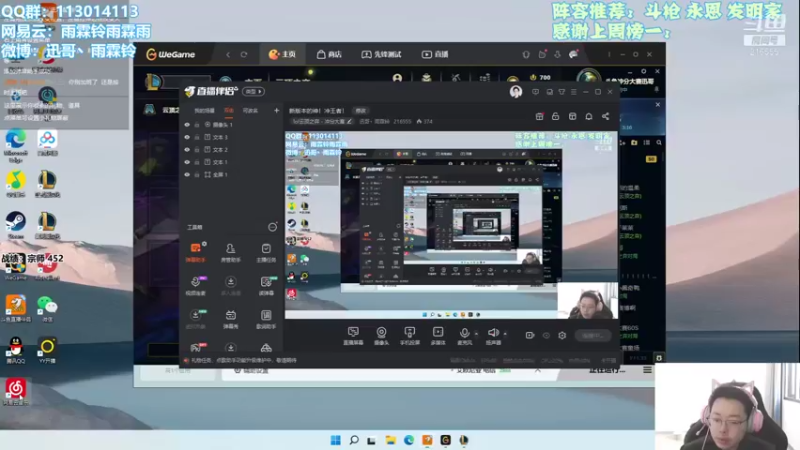Screen dimensions: 800x450
Task: Toggle visibility of the text 1 source
Action: 187,162
